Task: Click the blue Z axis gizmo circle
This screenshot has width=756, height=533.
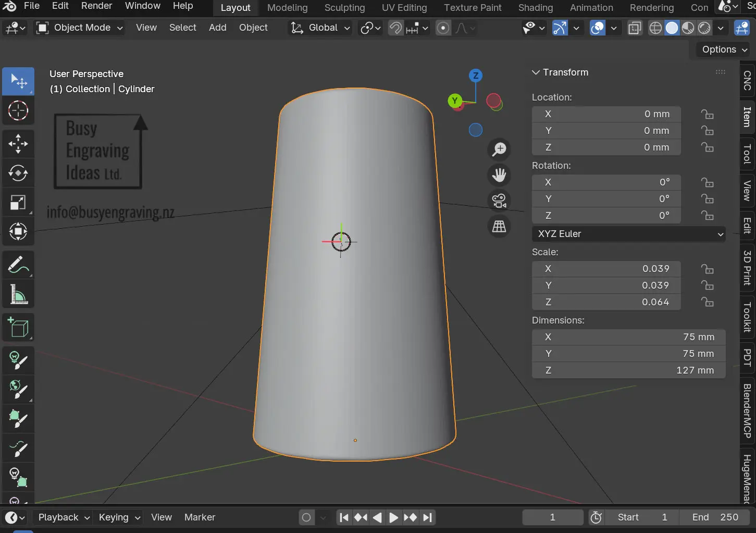Action: pyautogui.click(x=475, y=76)
